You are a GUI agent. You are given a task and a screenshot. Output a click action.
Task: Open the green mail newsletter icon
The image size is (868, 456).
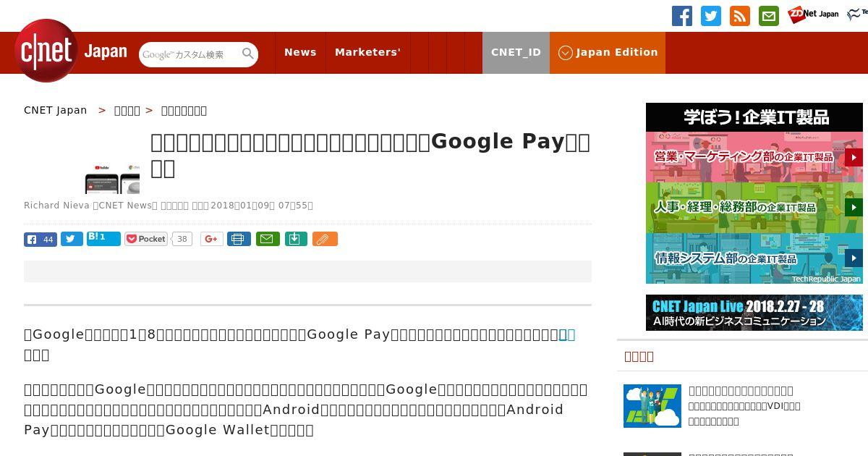(769, 16)
